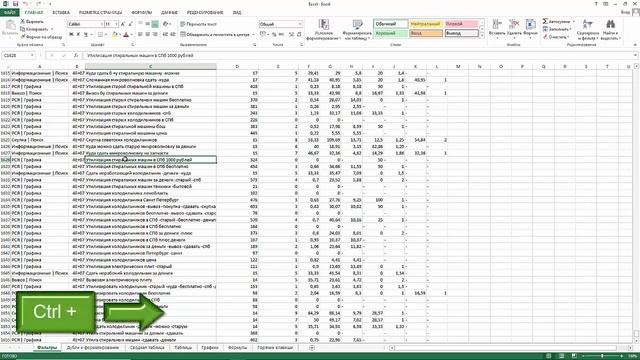640x360 pixels.
Task: Apply the red font color A
Action: pos(126,35)
